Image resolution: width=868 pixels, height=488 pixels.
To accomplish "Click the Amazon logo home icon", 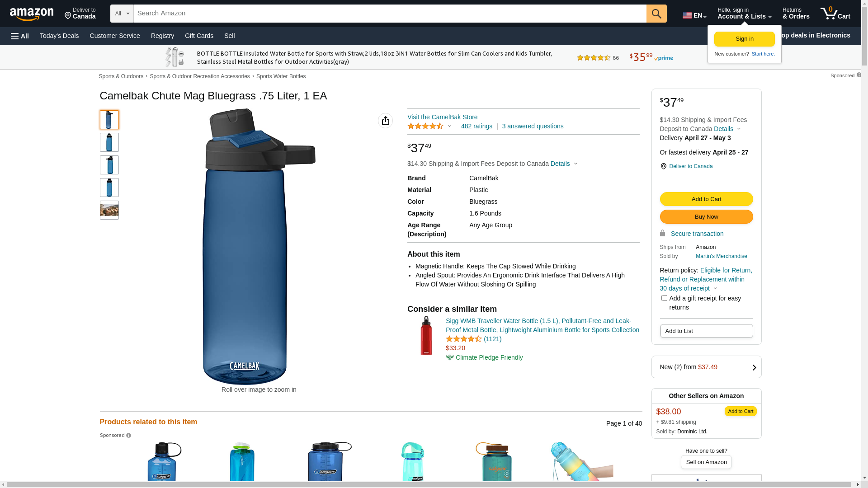I will (32, 14).
